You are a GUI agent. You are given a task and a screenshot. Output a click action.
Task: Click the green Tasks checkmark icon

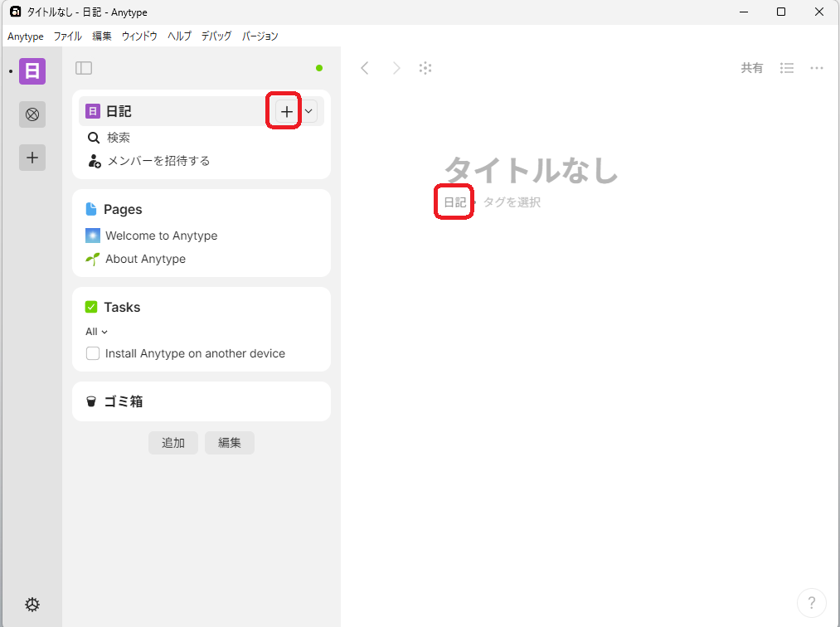click(x=91, y=307)
